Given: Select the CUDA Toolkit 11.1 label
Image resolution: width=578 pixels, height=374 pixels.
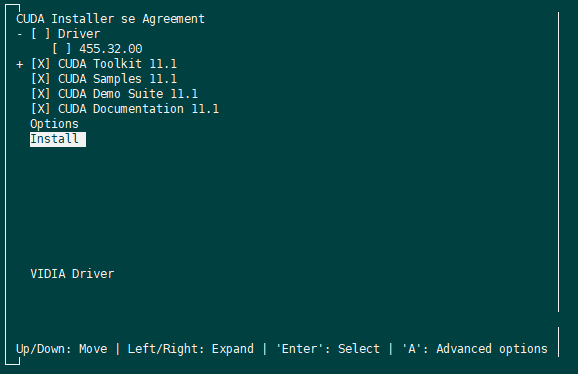Looking at the screenshot, I should [x=117, y=64].
